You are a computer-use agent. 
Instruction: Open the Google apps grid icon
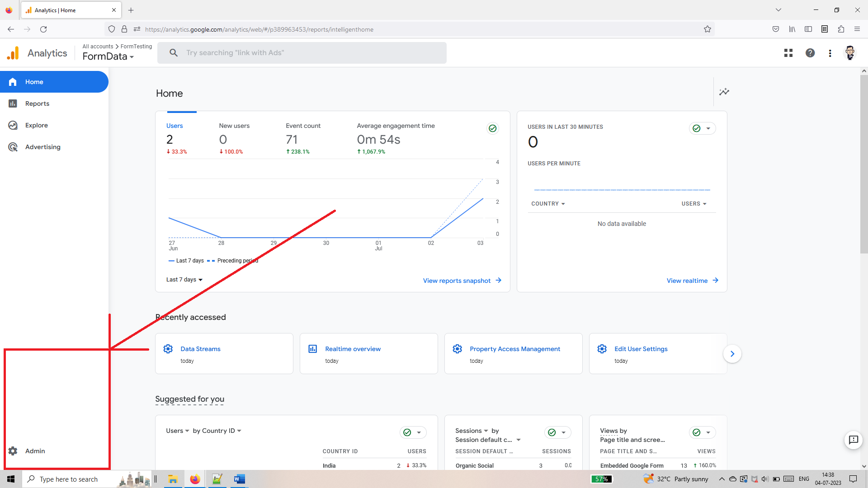788,53
